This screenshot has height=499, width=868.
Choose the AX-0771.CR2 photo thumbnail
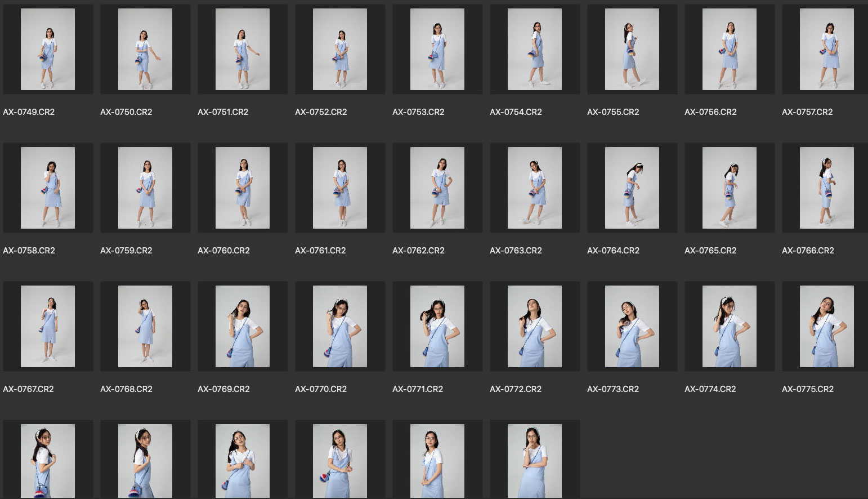(x=437, y=327)
